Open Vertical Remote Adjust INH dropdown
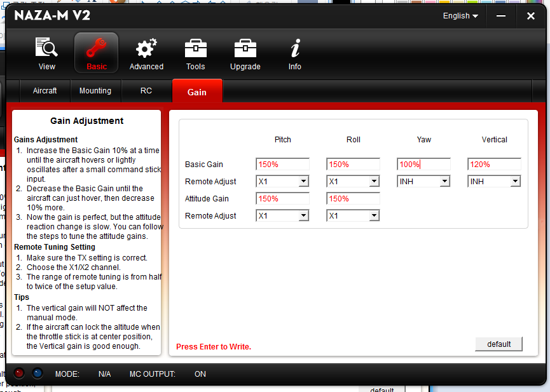550x392 pixels. point(494,181)
